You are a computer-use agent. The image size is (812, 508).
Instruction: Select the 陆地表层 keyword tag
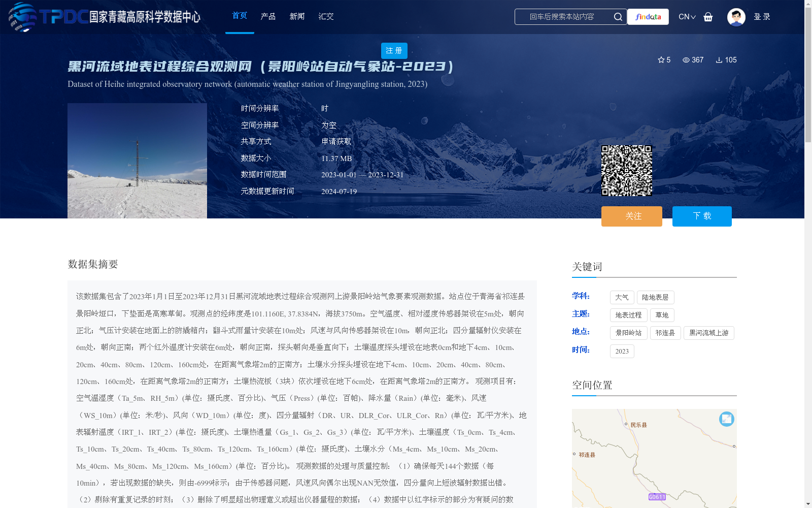[x=655, y=297]
